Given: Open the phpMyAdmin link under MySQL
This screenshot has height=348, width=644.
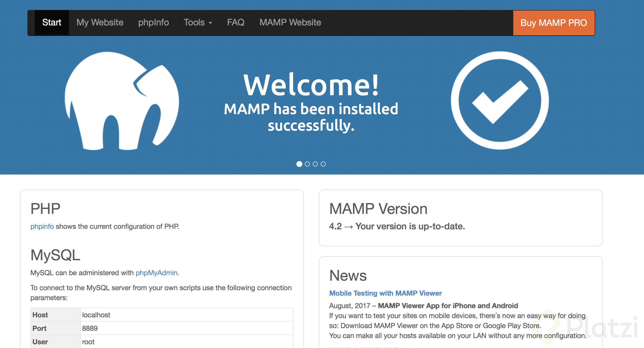Looking at the screenshot, I should [156, 273].
